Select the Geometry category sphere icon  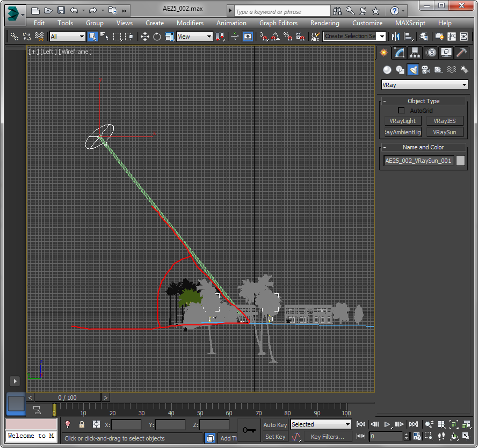[387, 70]
